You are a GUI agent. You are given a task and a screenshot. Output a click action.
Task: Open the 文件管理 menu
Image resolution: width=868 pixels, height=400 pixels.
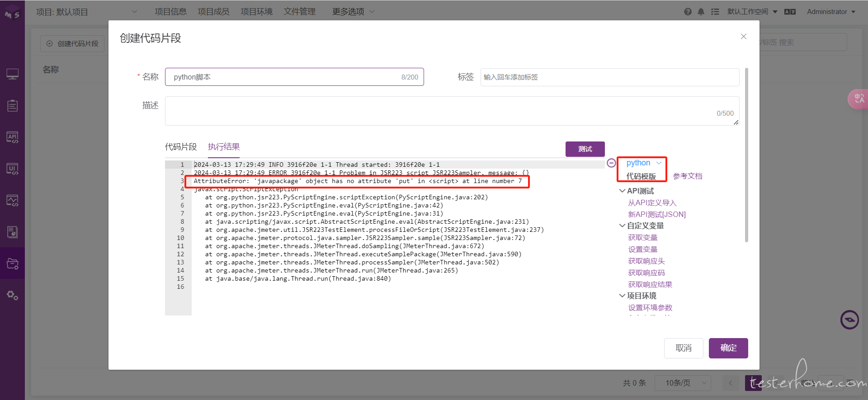coord(300,12)
